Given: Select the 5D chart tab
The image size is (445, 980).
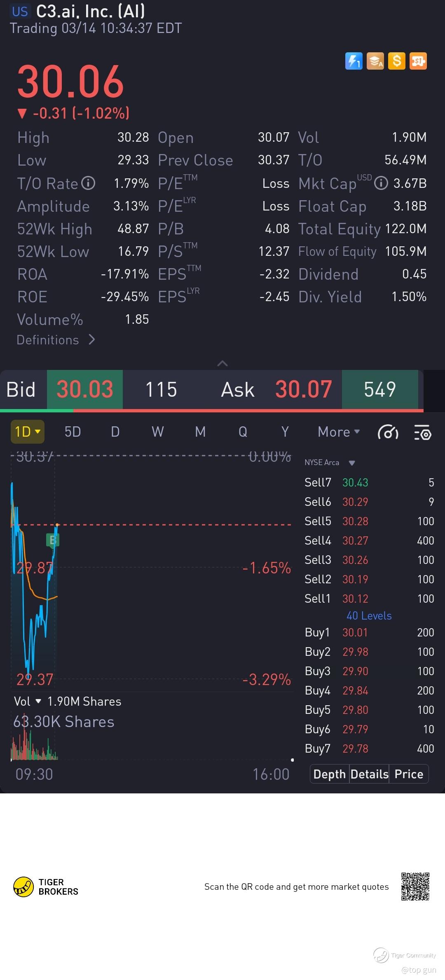Looking at the screenshot, I should tap(73, 432).
